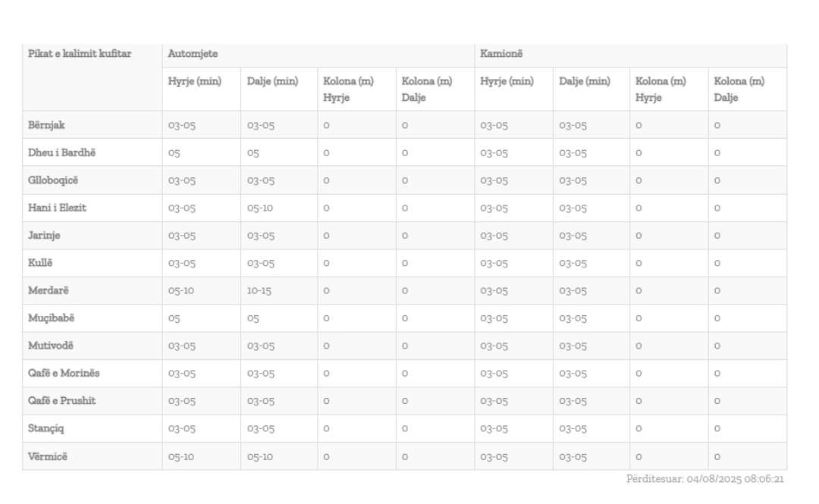Click the Merdarë border crossing name
The width and height of the screenshot is (819, 504).
49,290
